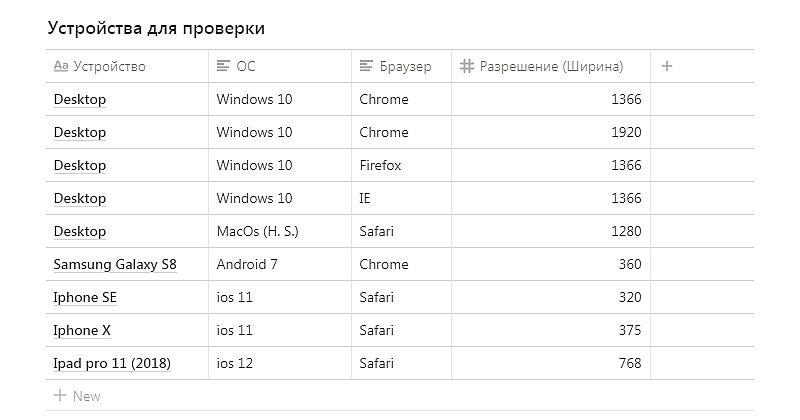Open the Устройство column header menu
Viewport: 800px width, 420px height.
coord(127,66)
